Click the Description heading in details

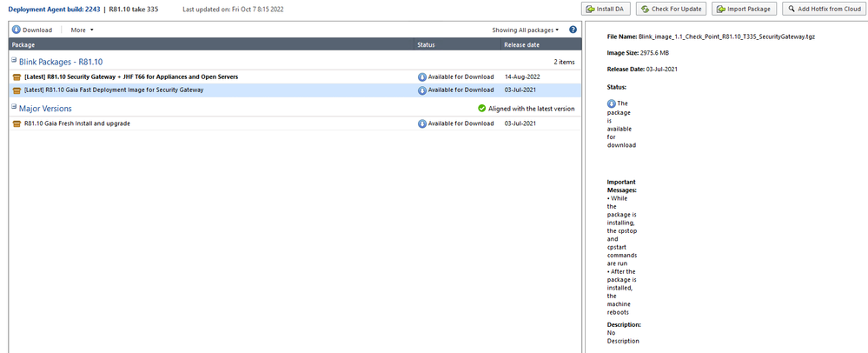pos(624,324)
